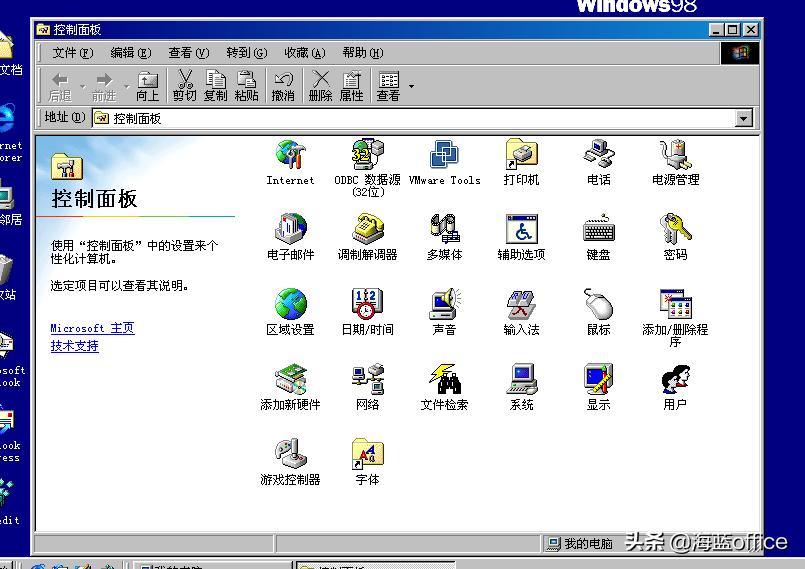805x569 pixels.
Task: Open the 键盘 keyboard icon
Action: point(599,237)
